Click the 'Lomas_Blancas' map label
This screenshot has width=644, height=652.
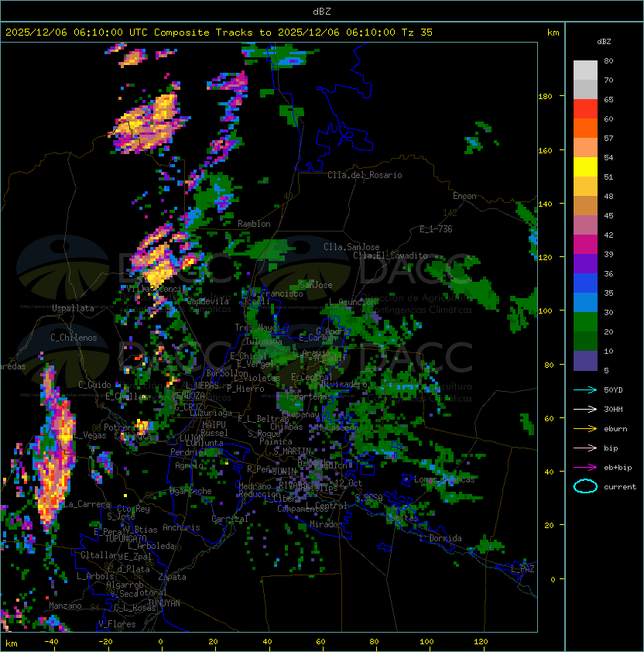(444, 479)
